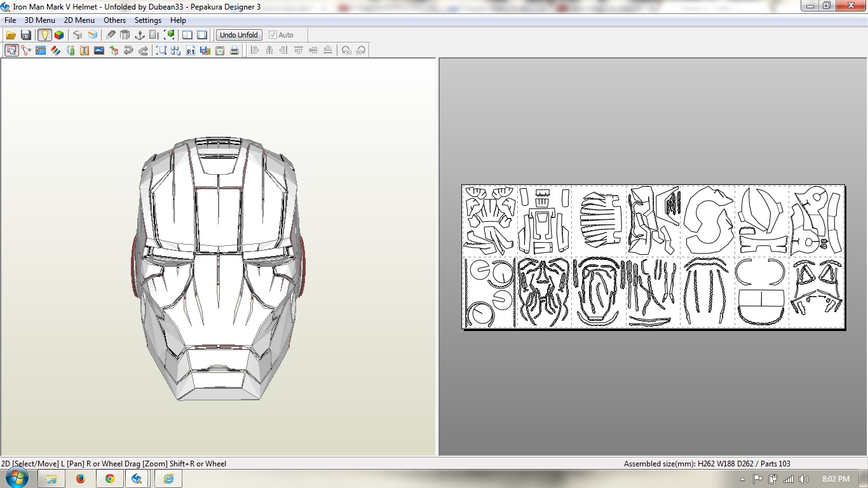Screen dimensions: 868x488
Task: Click the Undo curved arrow icon
Action: (128, 50)
